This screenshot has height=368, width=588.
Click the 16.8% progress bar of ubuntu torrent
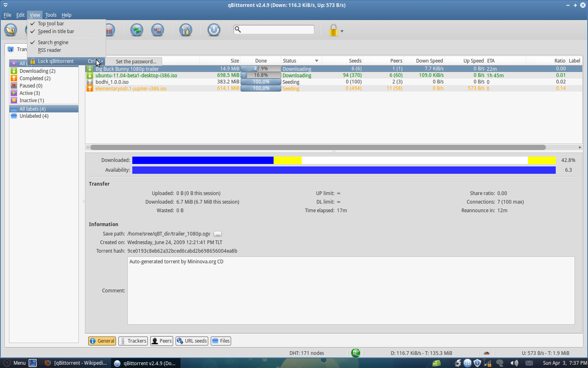pyautogui.click(x=261, y=75)
